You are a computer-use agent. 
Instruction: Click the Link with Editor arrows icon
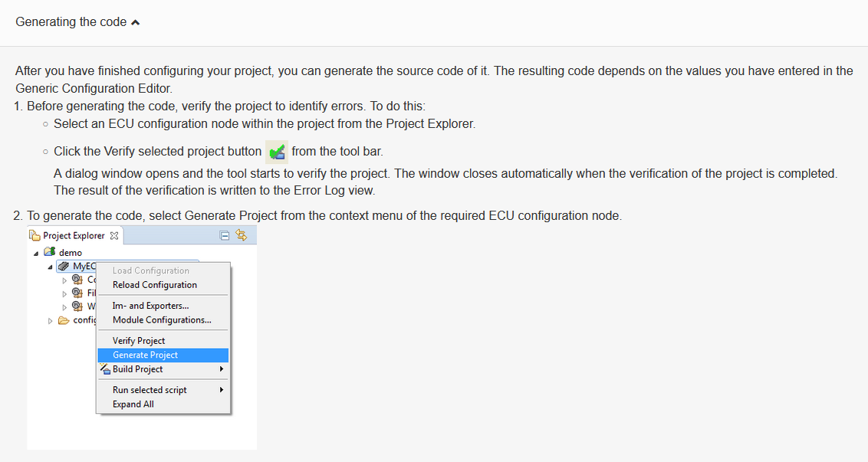pyautogui.click(x=242, y=236)
